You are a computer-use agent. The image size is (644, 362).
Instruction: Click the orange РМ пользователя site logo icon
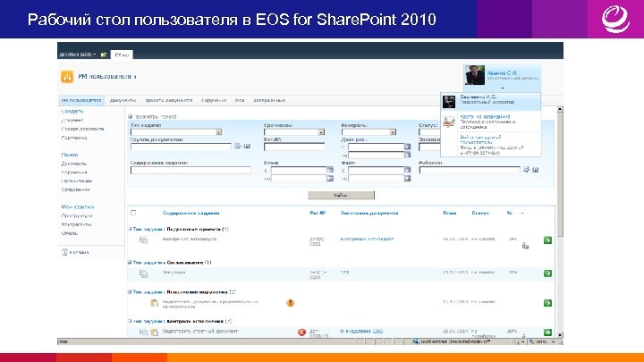(x=67, y=77)
